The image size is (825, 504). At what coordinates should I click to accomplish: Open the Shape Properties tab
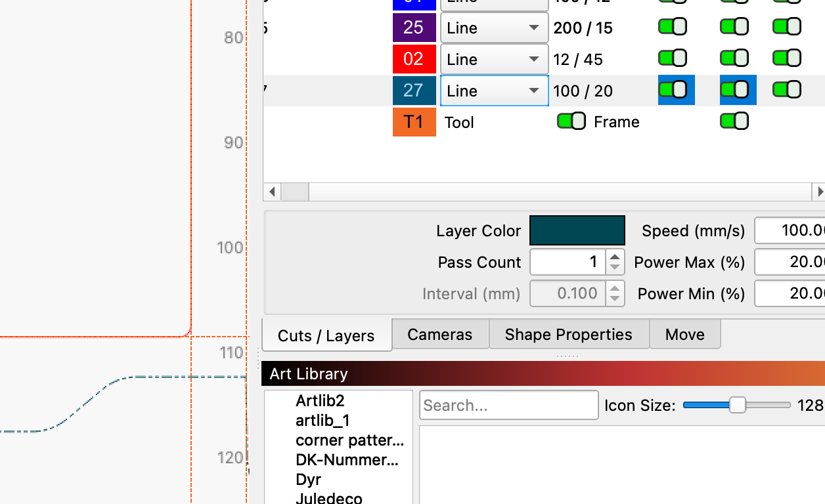click(568, 335)
